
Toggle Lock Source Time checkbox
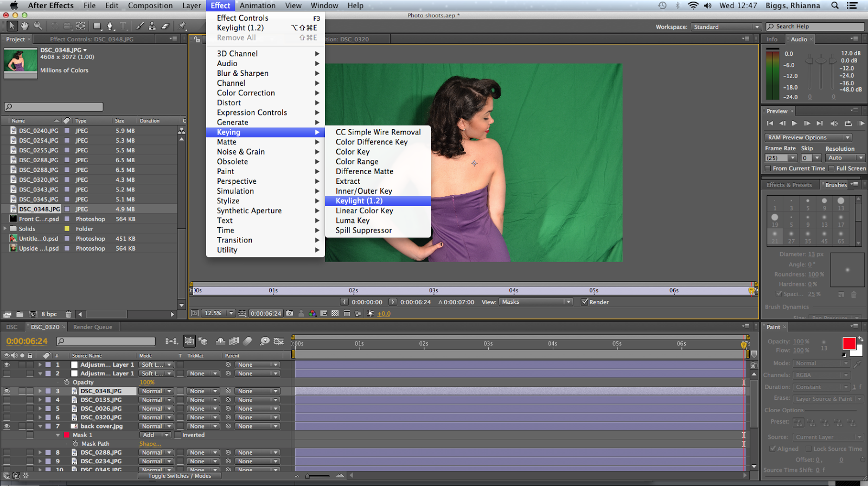click(x=809, y=449)
